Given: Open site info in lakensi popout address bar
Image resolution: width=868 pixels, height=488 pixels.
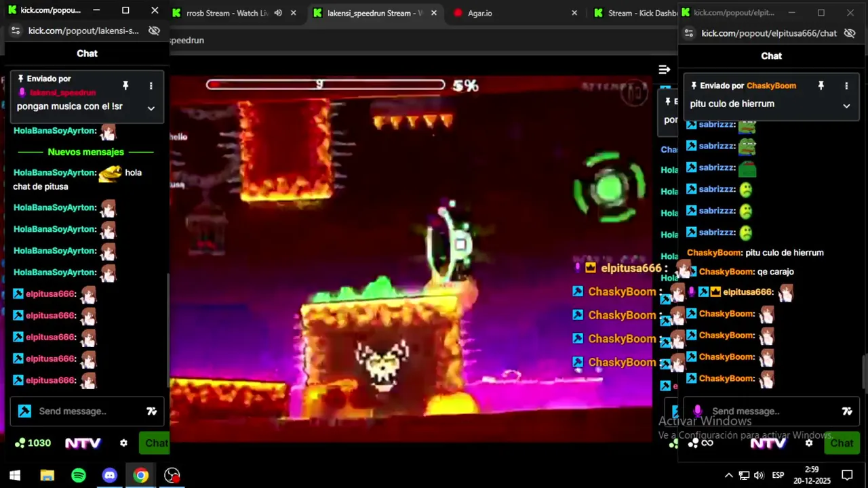Looking at the screenshot, I should click(x=16, y=30).
